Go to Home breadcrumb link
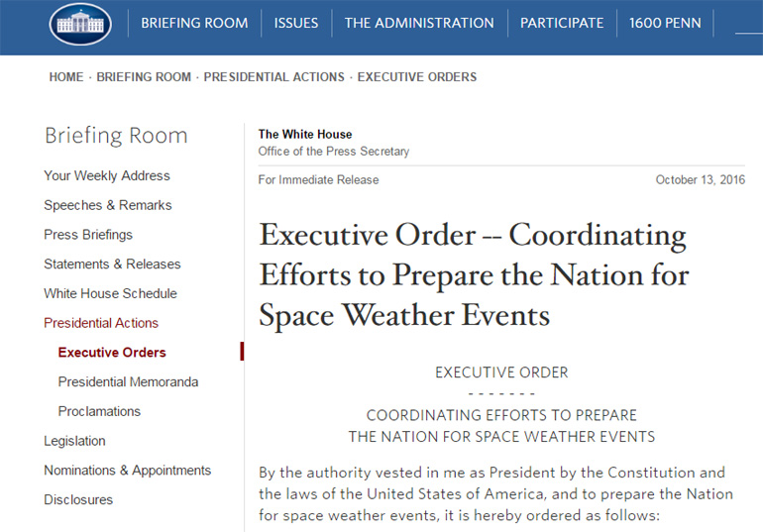This screenshot has height=532, width=763. point(66,77)
